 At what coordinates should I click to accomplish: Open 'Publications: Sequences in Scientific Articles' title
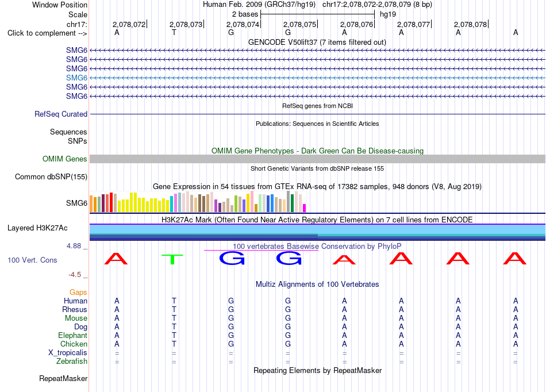(x=317, y=124)
